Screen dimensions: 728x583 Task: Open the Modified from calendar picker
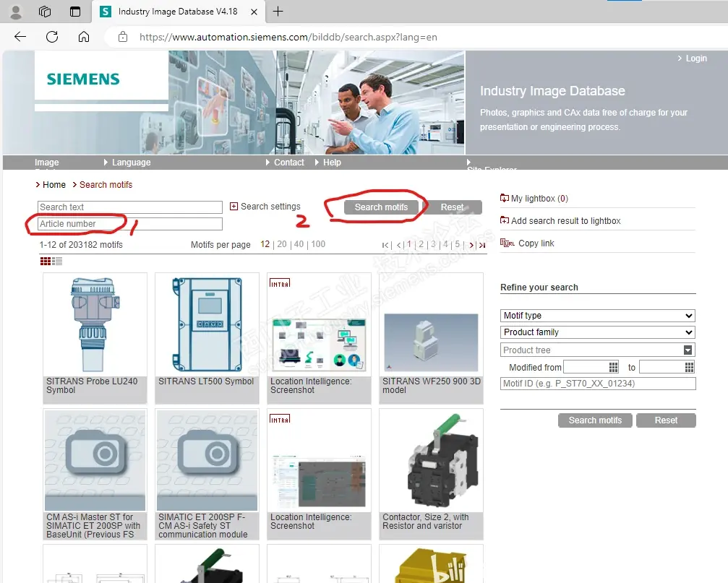click(x=613, y=367)
